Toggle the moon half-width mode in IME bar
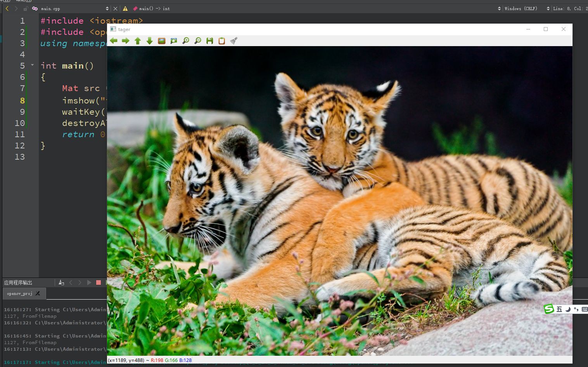588x367 pixels. 568,309
